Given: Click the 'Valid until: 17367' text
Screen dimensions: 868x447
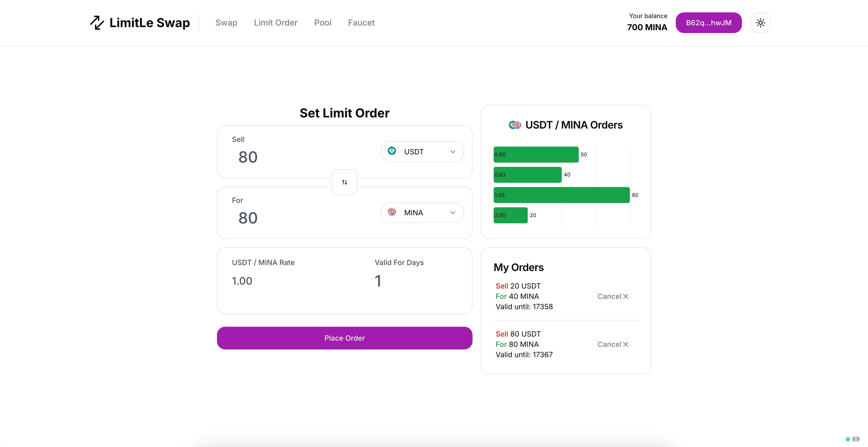Looking at the screenshot, I should point(524,355).
